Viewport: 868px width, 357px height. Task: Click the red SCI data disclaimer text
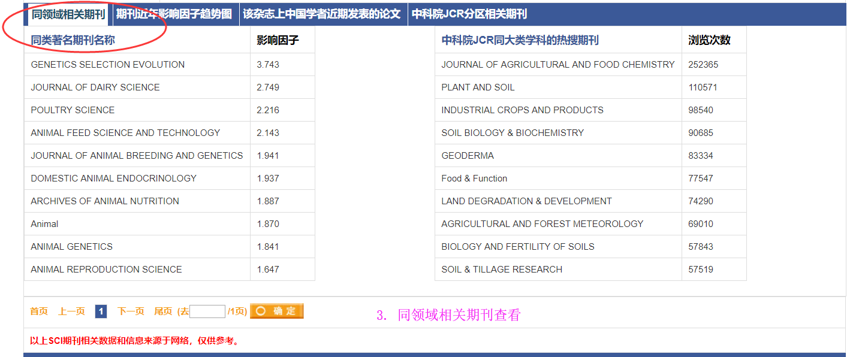point(135,341)
